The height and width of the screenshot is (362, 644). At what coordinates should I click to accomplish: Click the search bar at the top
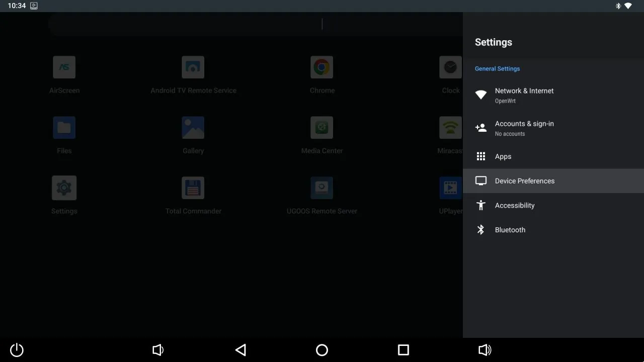pos(252,24)
